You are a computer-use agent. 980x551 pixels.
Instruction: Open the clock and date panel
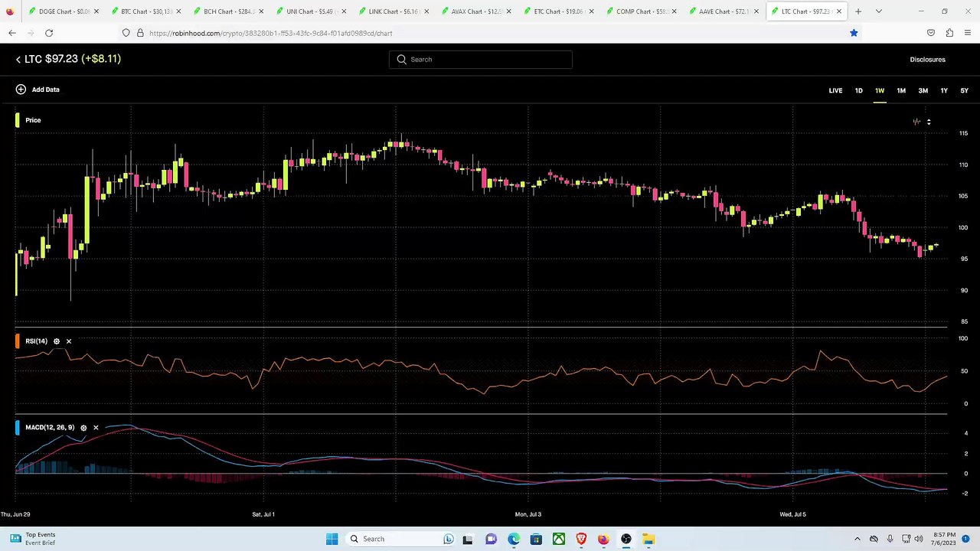pyautogui.click(x=945, y=539)
